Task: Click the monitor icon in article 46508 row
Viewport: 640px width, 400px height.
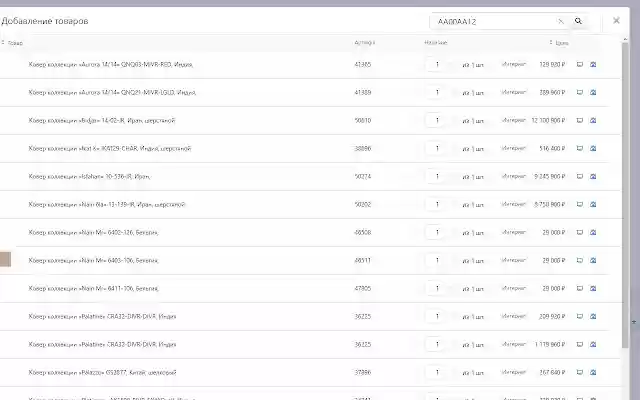Action: [580, 232]
